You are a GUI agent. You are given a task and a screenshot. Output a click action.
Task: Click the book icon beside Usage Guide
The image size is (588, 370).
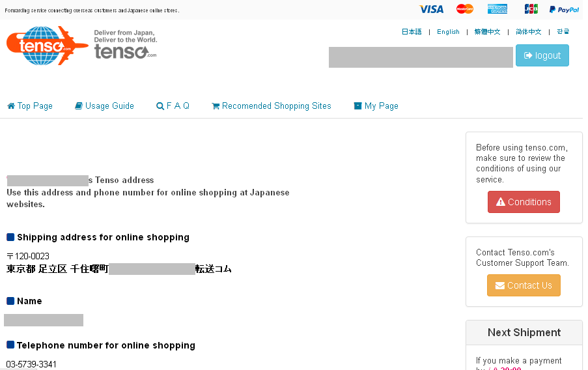[79, 106]
